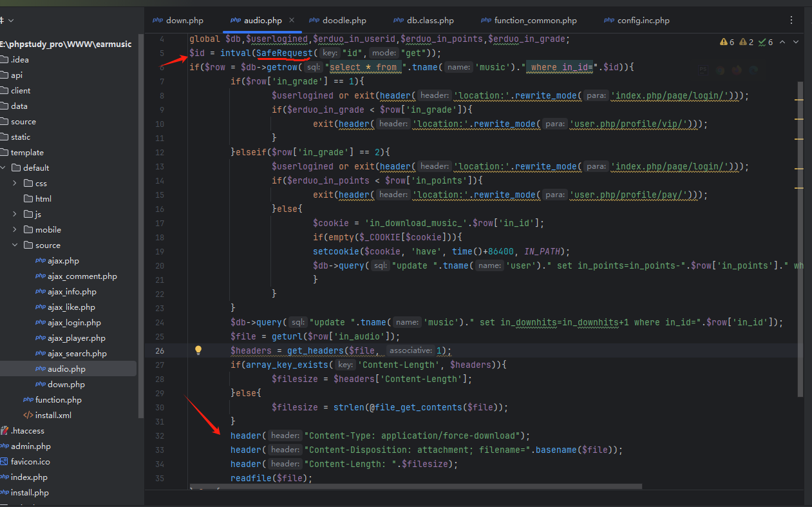The image size is (812, 507).
Task: Switch to the db.class.php tab
Action: click(424, 21)
